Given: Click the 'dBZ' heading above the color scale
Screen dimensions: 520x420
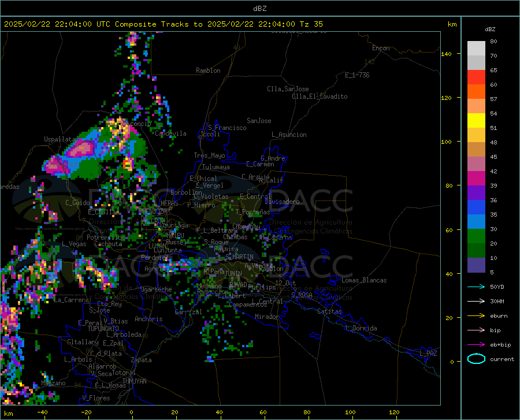Looking at the screenshot, I should 490,29.
